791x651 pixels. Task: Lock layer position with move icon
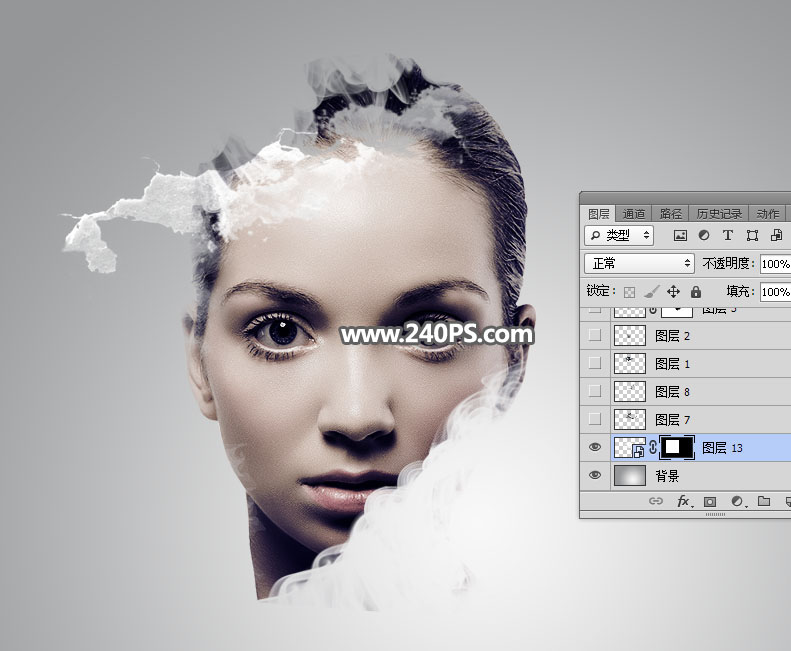(x=673, y=292)
